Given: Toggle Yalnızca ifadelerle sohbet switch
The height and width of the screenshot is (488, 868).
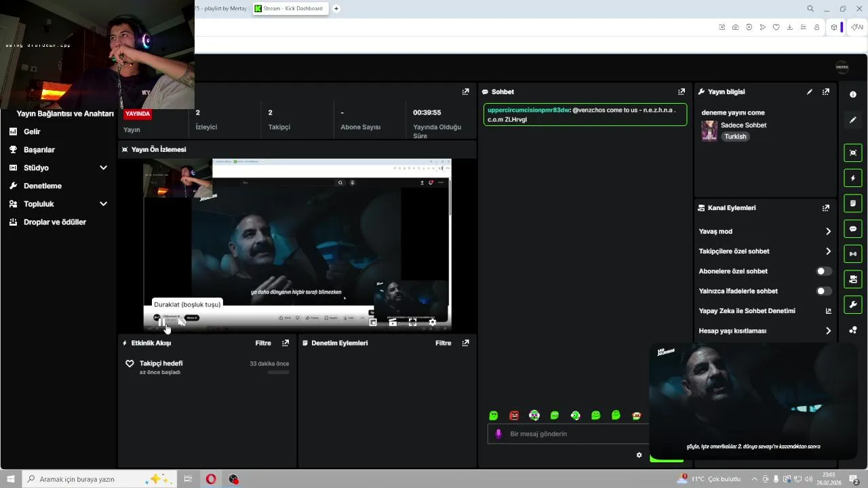Looking at the screenshot, I should pos(824,291).
